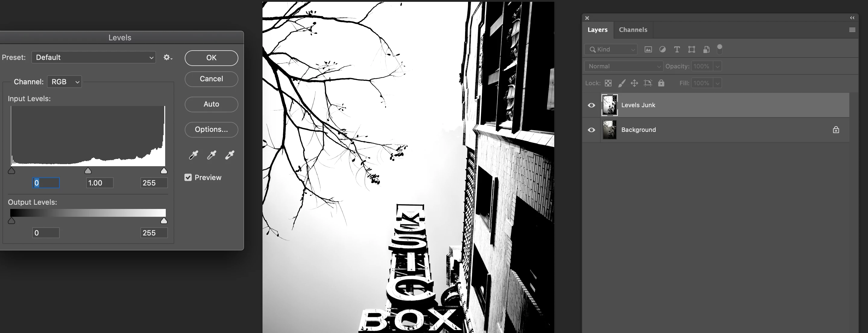Hide the Levels Junk layer

click(x=591, y=105)
